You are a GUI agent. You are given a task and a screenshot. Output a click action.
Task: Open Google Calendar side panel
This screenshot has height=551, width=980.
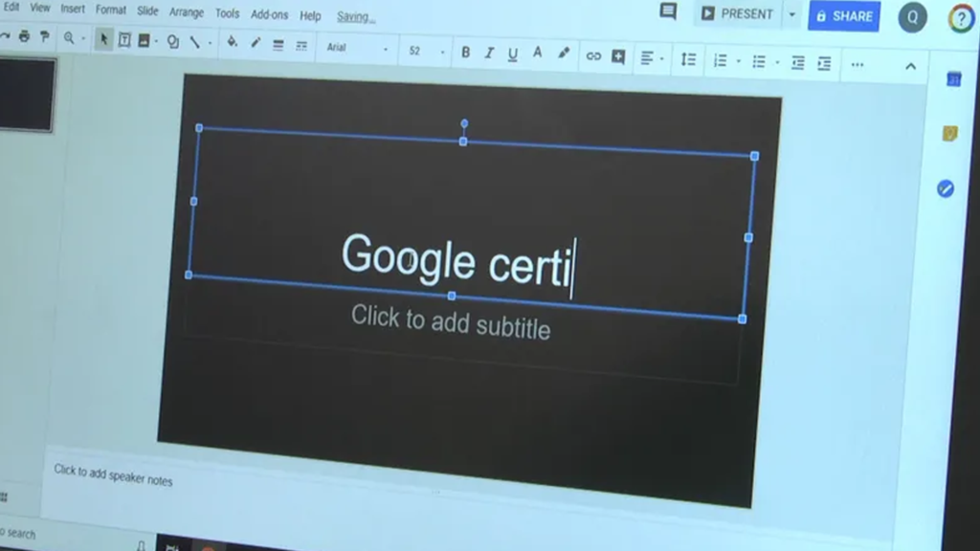pos(954,79)
